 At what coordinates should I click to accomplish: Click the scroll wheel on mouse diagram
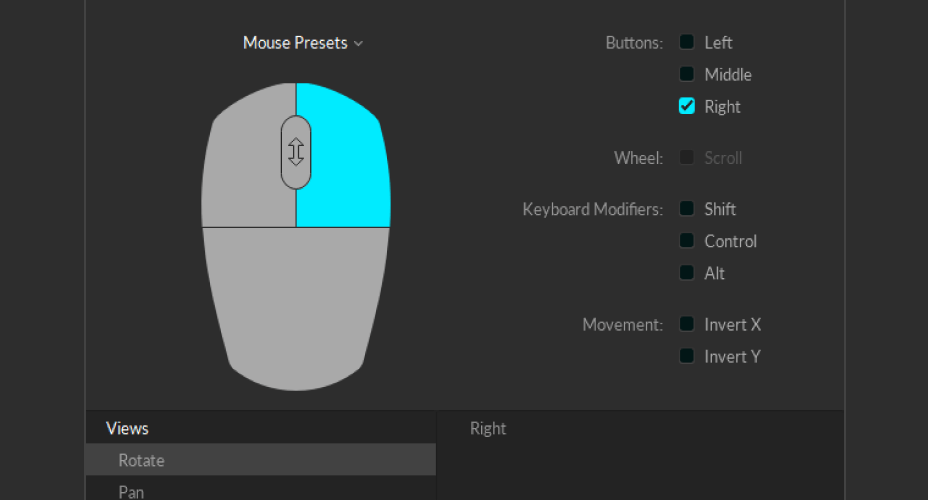click(296, 152)
